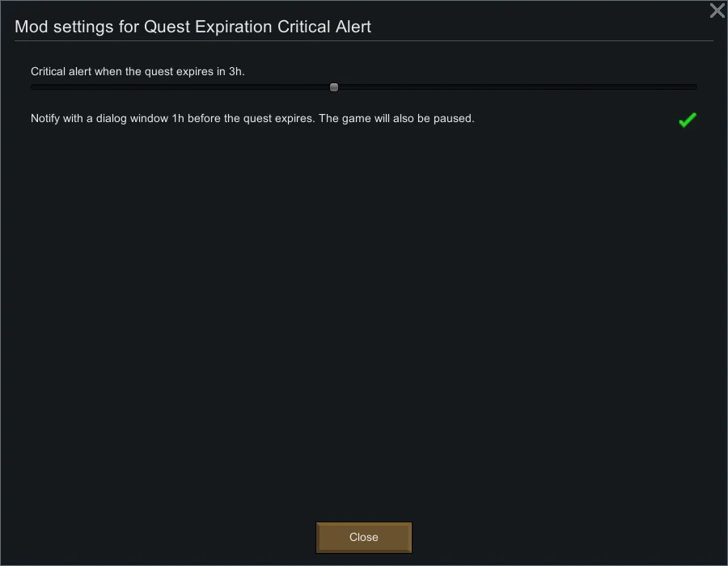Click "before the quest expires" in notify row

coord(251,119)
